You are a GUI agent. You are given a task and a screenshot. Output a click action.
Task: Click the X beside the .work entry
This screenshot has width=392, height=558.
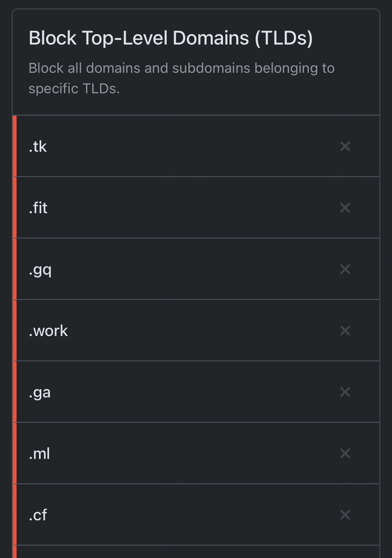click(345, 331)
